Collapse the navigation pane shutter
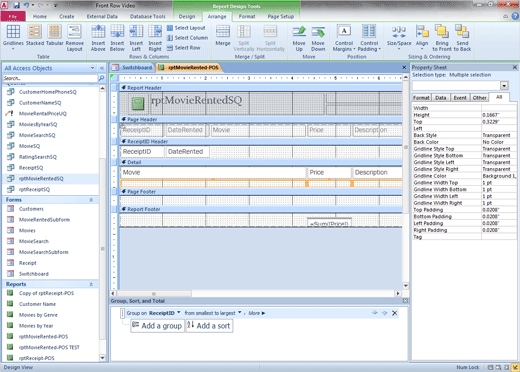 pos(102,68)
